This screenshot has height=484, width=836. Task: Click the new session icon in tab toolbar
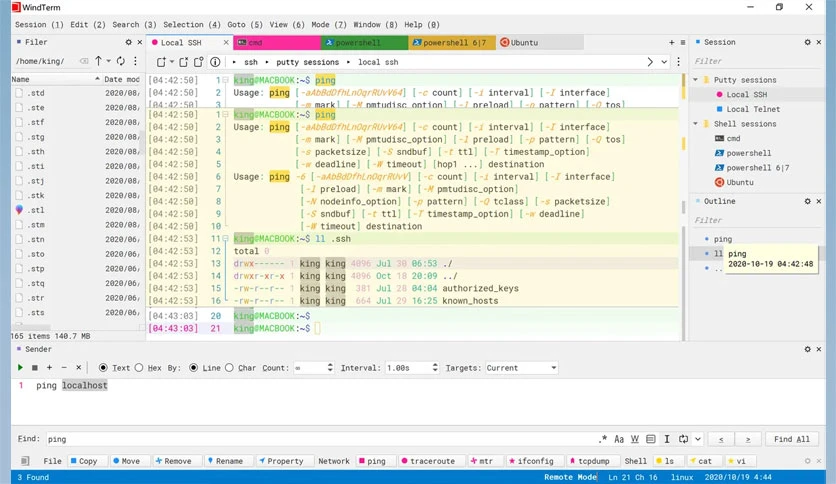[161, 62]
